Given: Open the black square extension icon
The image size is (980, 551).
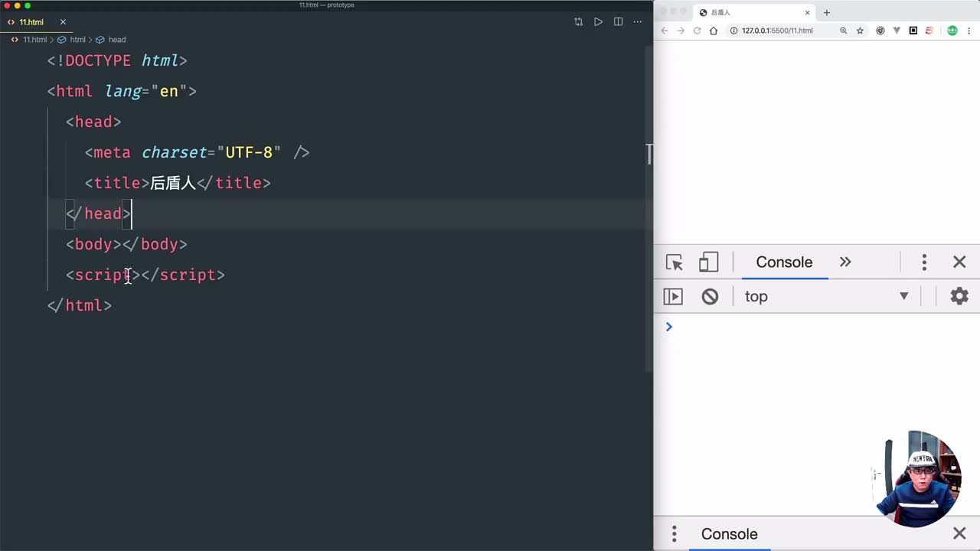Looking at the screenshot, I should click(x=913, y=31).
